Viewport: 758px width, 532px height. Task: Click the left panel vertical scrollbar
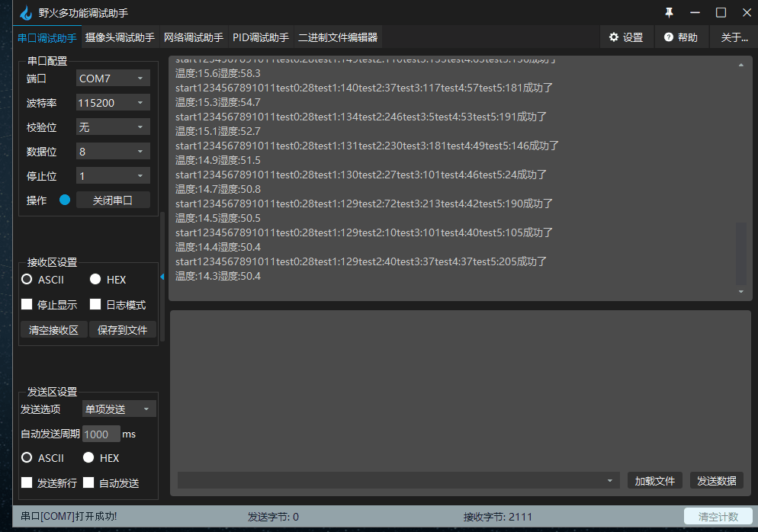tap(162, 277)
